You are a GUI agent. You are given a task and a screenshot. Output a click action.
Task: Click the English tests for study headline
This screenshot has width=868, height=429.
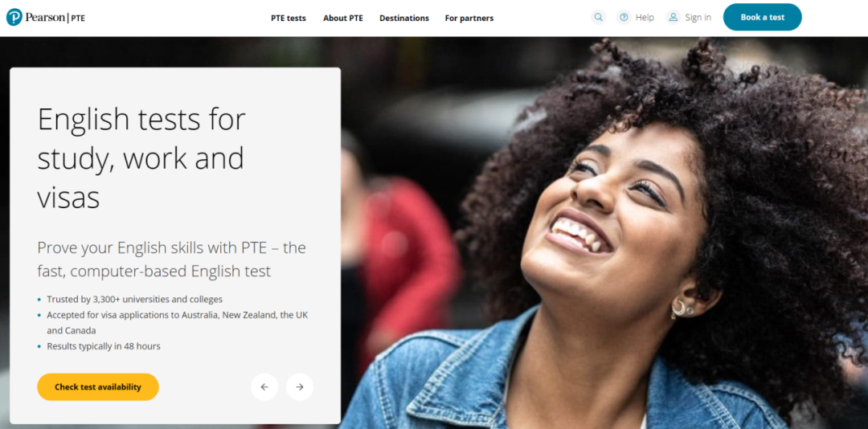(141, 157)
